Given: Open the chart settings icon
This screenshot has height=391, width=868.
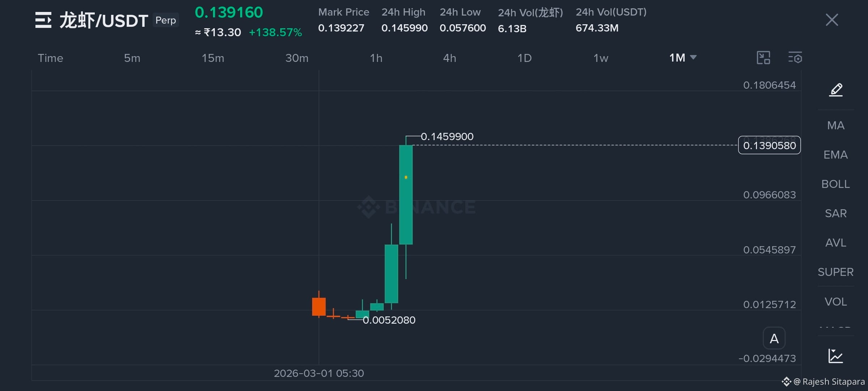Looking at the screenshot, I should click(795, 58).
